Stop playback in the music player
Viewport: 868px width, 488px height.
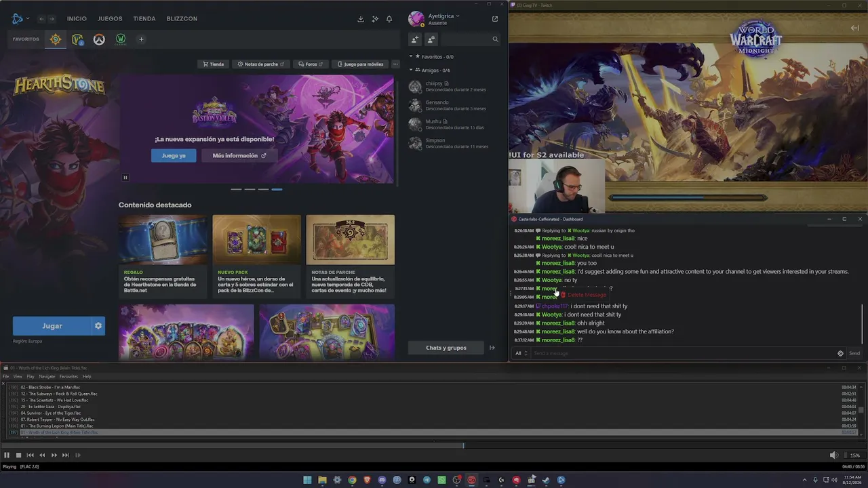pos(18,455)
